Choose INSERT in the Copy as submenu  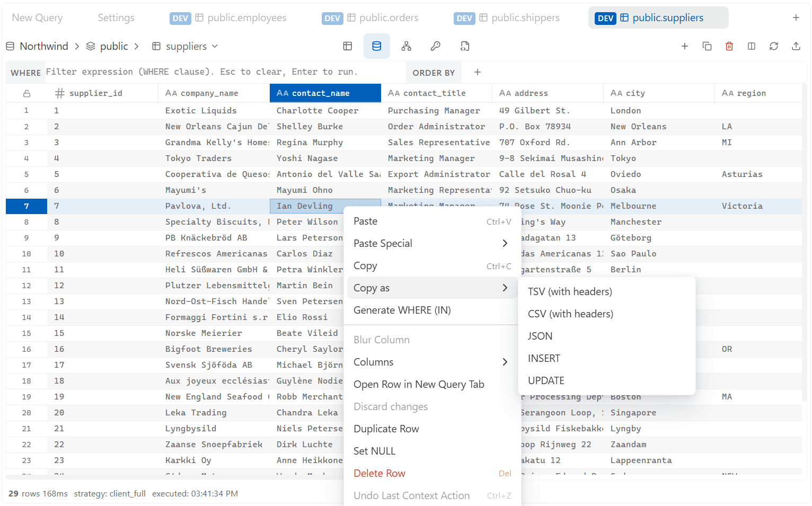click(x=606, y=358)
